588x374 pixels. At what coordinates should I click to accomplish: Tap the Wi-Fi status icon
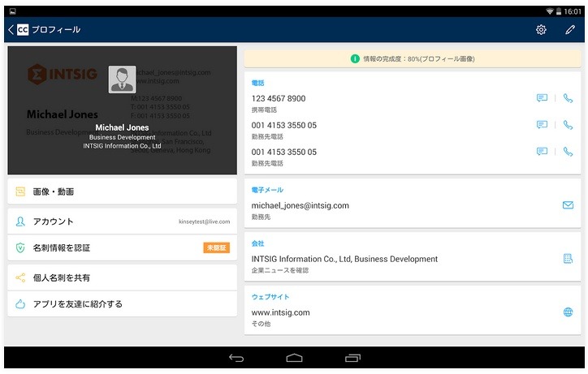point(550,11)
